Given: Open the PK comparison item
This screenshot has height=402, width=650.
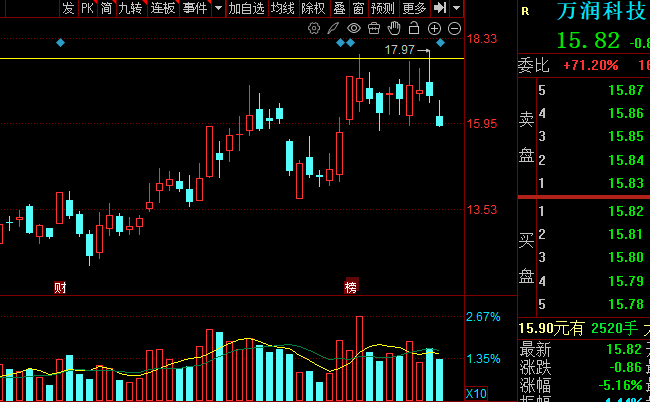Looking at the screenshot, I should click(87, 8).
